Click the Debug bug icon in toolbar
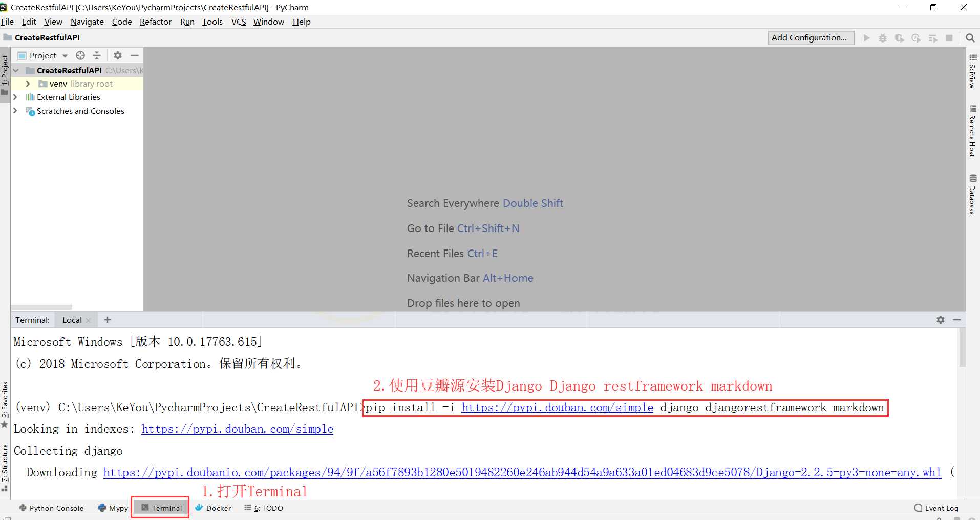The height and width of the screenshot is (520, 980). (x=883, y=38)
